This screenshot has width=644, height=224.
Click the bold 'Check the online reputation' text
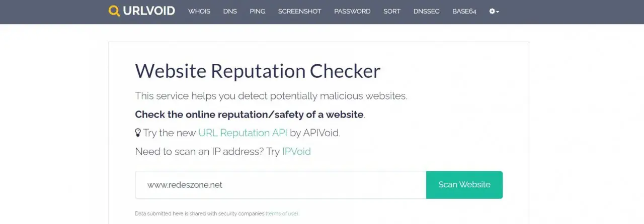249,114
